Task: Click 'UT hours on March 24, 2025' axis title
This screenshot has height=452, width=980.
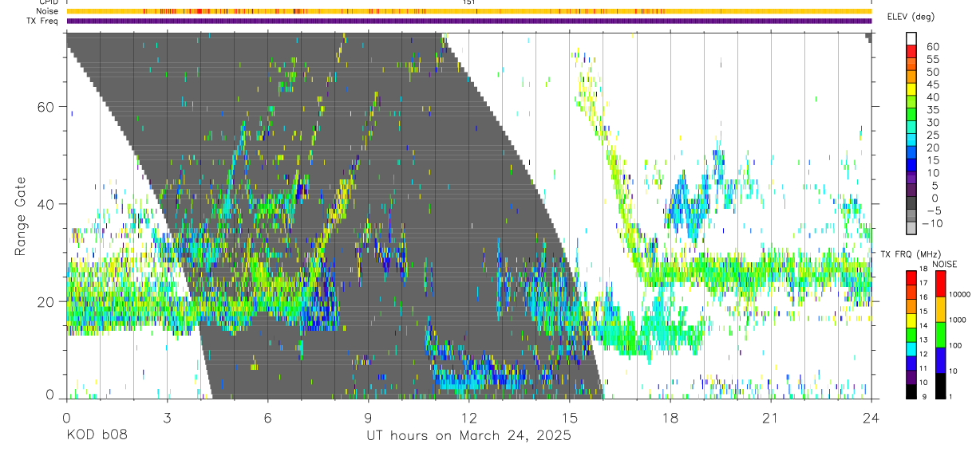Action: 468,436
